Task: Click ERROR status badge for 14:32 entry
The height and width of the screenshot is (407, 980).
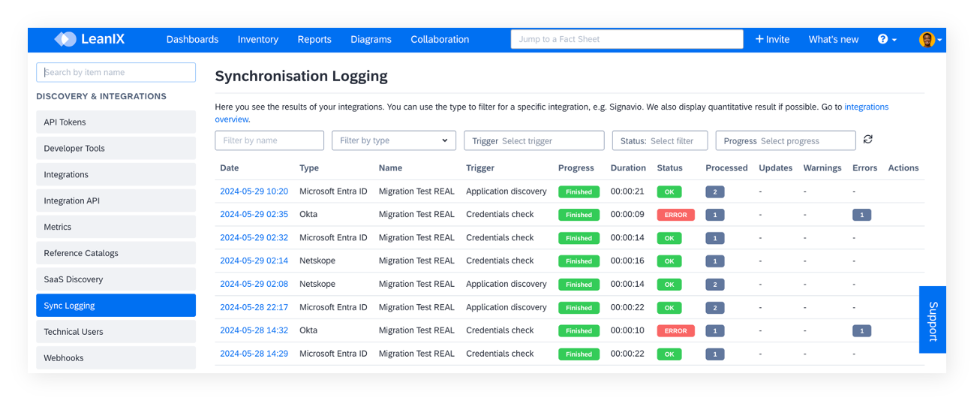Action: click(676, 330)
